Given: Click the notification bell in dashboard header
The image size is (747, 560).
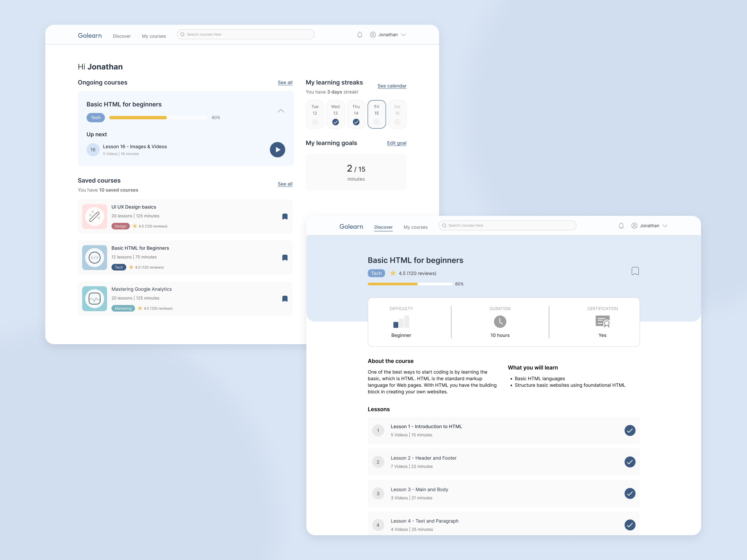Looking at the screenshot, I should (x=360, y=35).
